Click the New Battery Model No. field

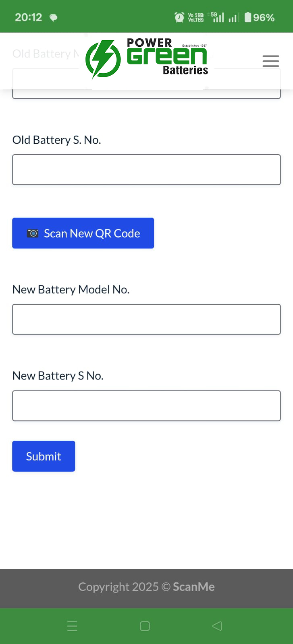[146, 319]
